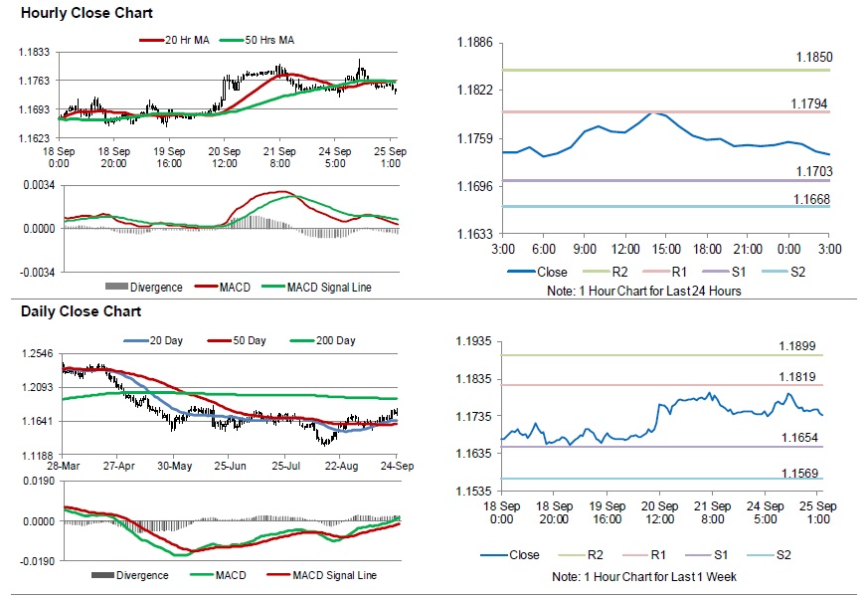Select the 200 Day legend entry

330,341
